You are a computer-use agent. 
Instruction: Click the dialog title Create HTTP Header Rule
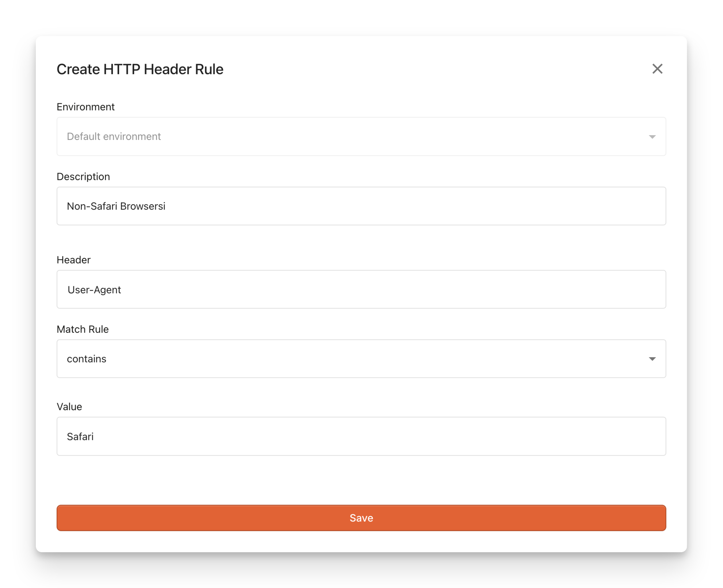pos(140,69)
